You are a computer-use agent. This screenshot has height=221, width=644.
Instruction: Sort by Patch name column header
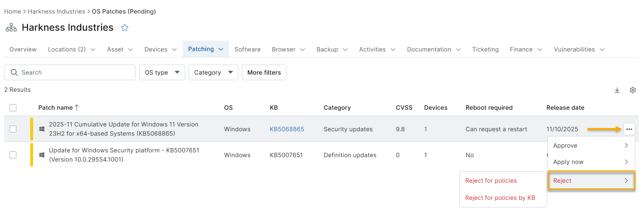pyautogui.click(x=55, y=108)
